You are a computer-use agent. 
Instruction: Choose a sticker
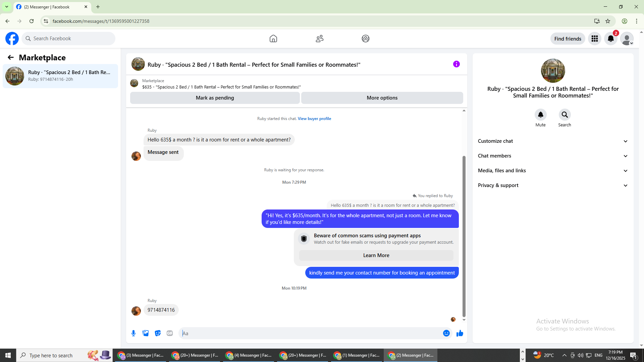pos(158,333)
